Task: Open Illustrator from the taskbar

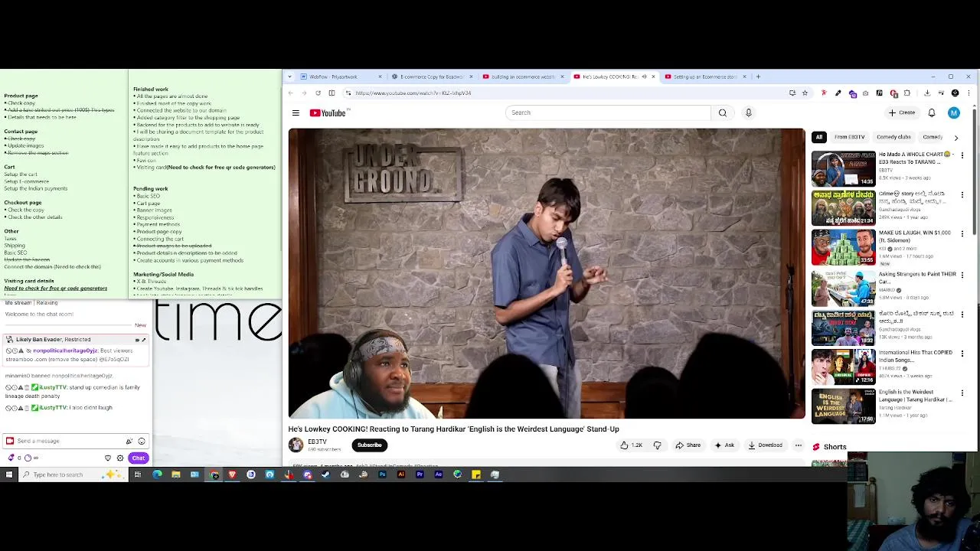Action: (400, 474)
